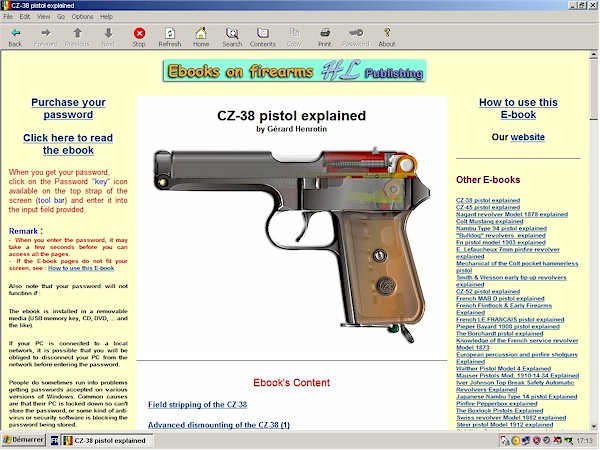Open CZ-45 pistol explained link
The height and width of the screenshot is (450, 600).
click(x=488, y=207)
